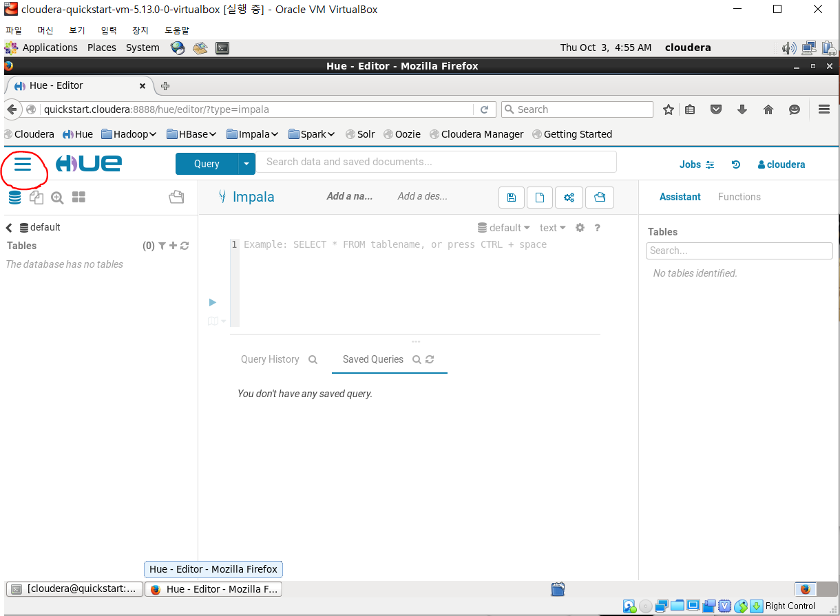The image size is (840, 616).
Task: Select the Functions tab
Action: click(x=739, y=197)
